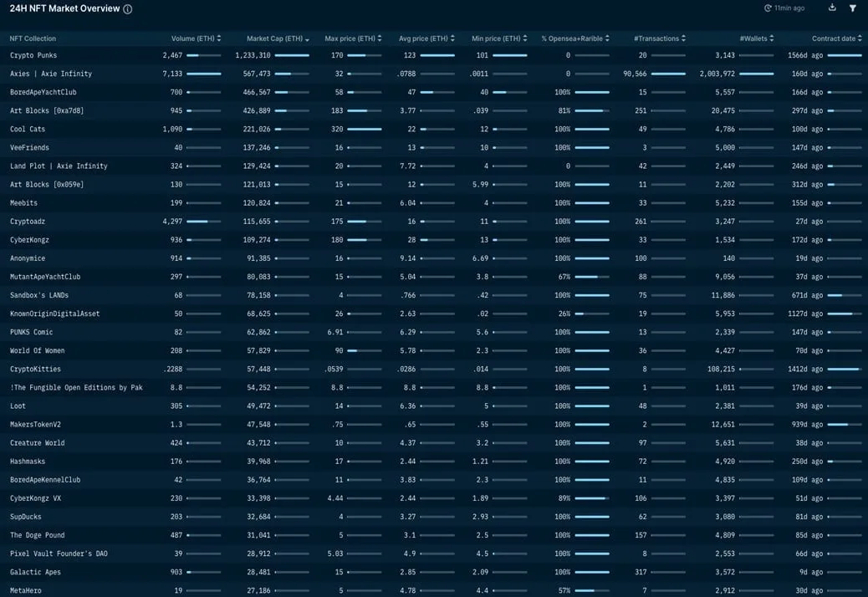Click Art Blocks [0xa7d8] 81% Opensea value
The image size is (868, 597).
(x=564, y=110)
